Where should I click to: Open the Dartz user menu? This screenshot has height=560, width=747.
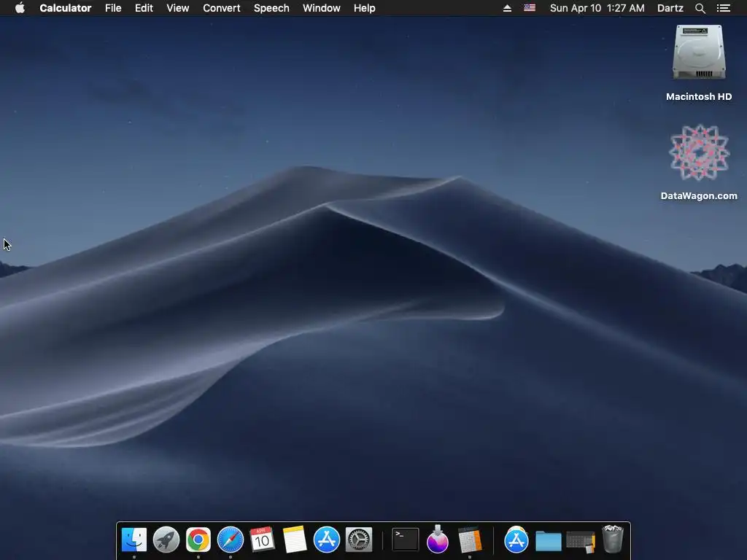point(670,8)
